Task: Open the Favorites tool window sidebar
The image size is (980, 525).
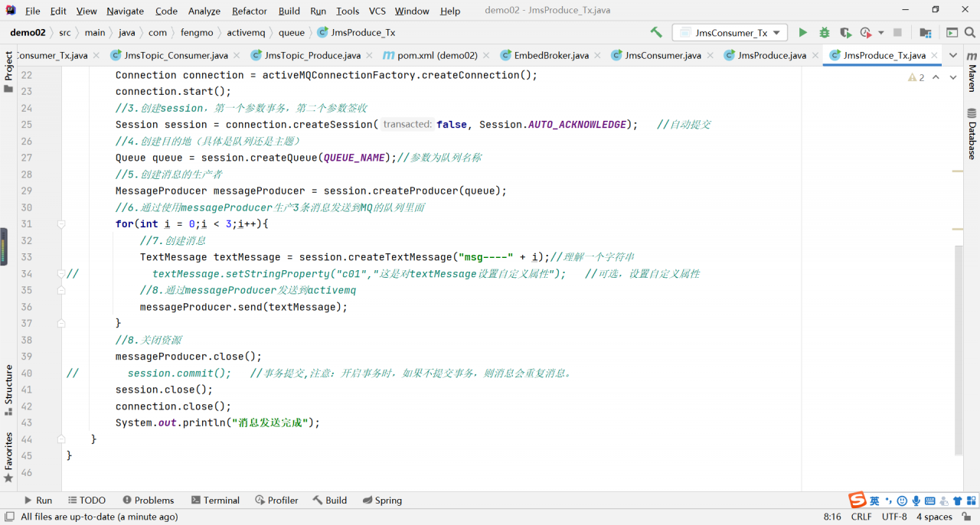Action: coord(8,458)
